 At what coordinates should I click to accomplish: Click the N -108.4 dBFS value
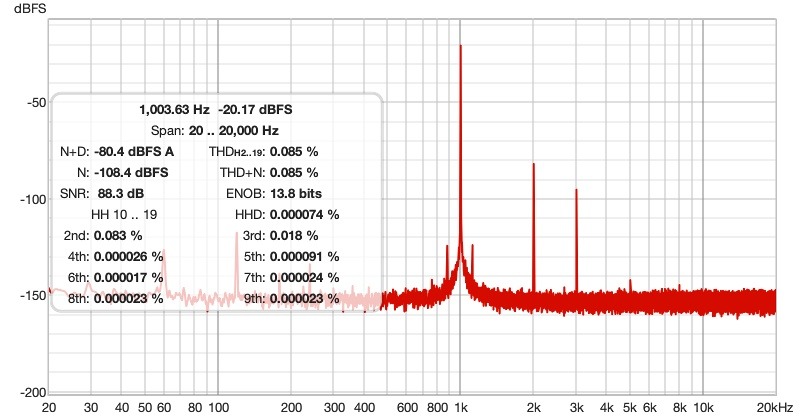tap(131, 172)
